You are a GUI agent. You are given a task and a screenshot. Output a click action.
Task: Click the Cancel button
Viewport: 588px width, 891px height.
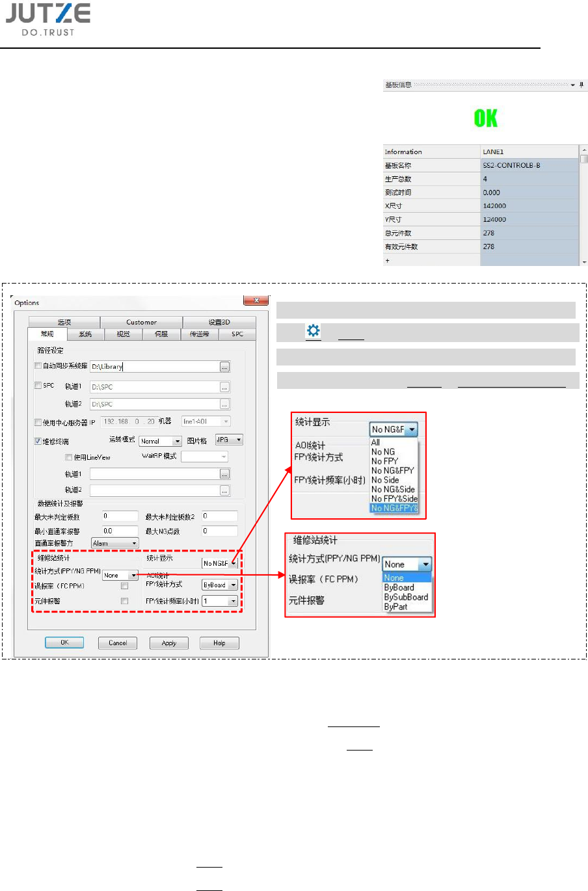point(118,643)
